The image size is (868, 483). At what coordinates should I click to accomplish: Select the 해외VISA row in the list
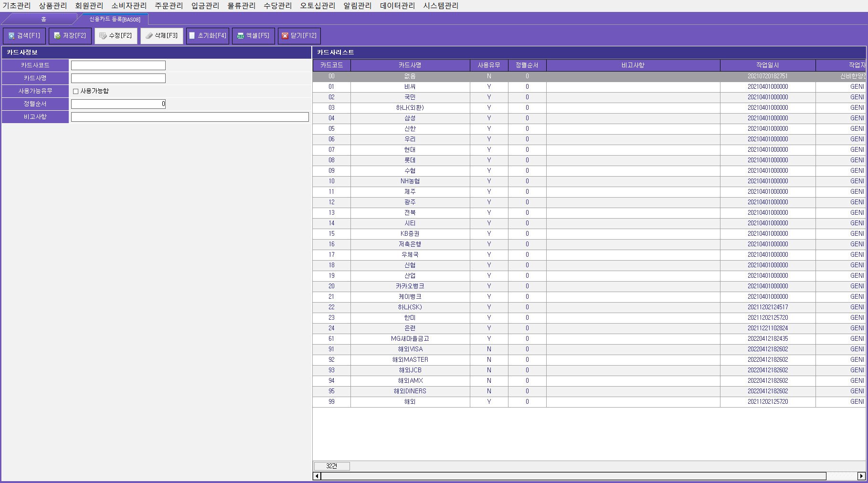tap(410, 349)
